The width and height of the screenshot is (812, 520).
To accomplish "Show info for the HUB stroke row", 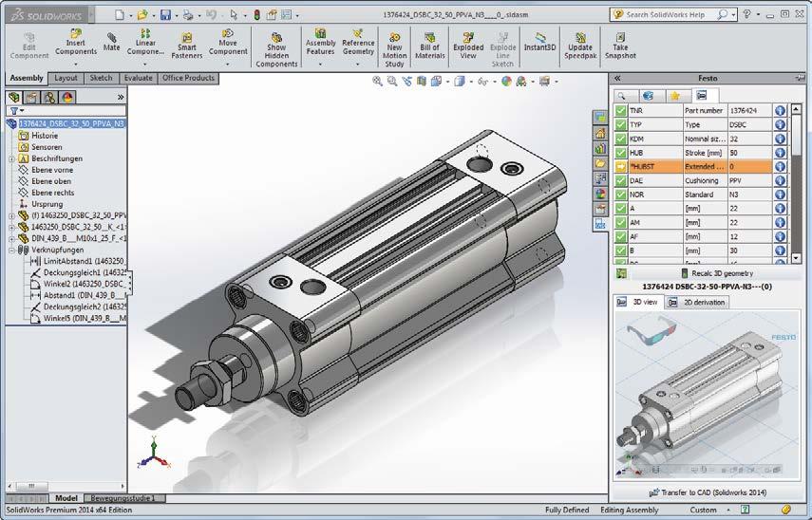I will tap(780, 153).
